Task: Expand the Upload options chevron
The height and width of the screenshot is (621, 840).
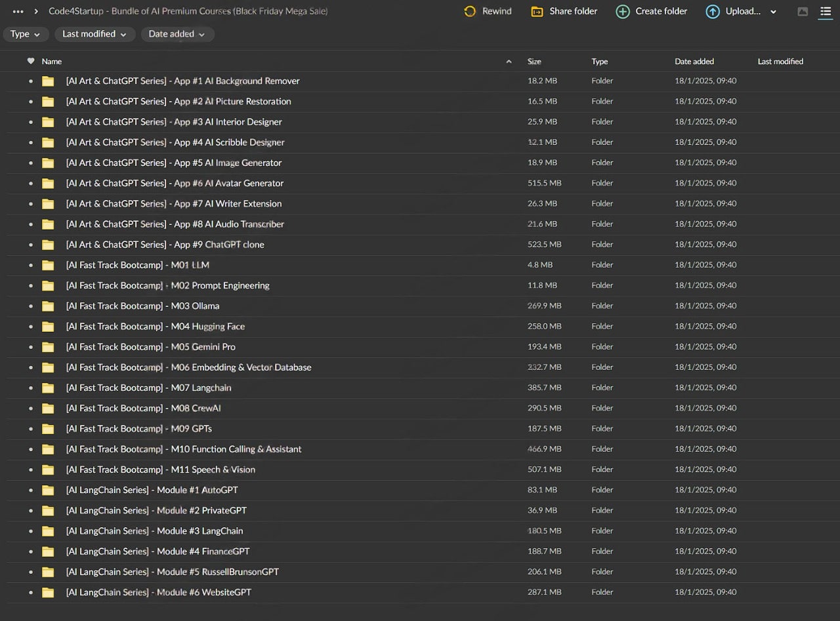Action: tap(773, 12)
